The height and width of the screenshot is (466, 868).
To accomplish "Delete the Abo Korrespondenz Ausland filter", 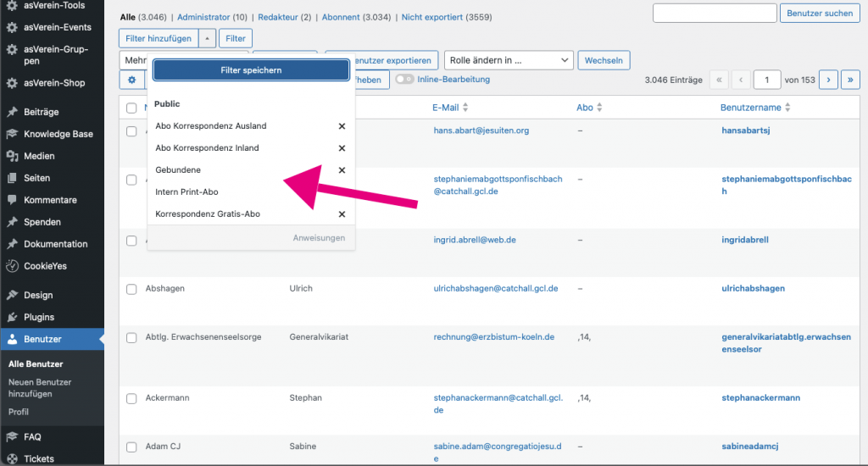I will point(342,126).
